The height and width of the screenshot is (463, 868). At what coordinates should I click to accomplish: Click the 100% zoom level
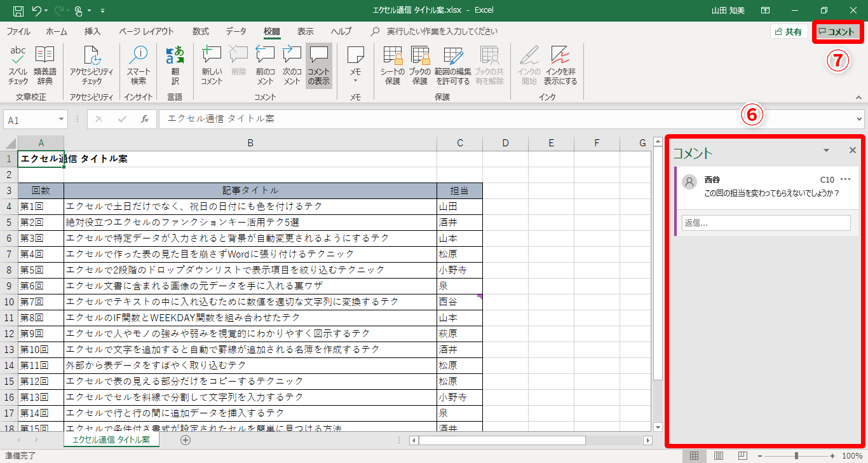click(x=852, y=456)
